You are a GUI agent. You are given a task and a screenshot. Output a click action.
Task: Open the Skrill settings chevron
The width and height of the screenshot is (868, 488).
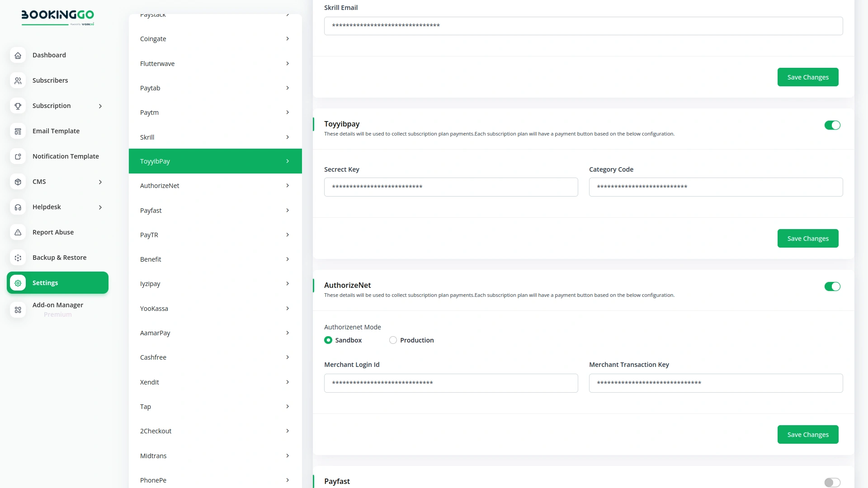[288, 137]
